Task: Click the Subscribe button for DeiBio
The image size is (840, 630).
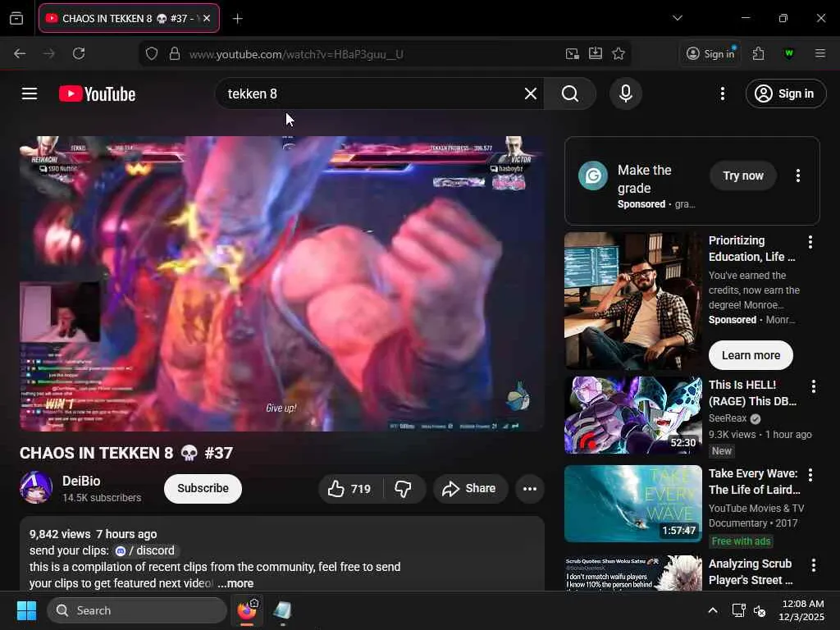Action: coord(203,489)
